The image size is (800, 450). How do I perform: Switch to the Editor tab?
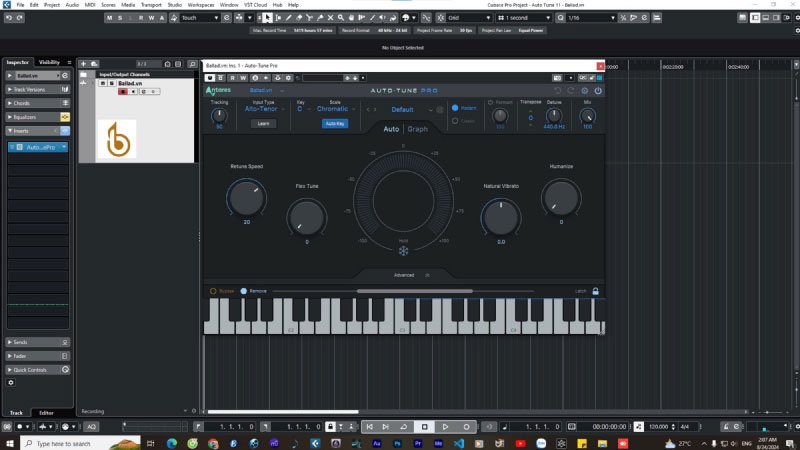46,413
